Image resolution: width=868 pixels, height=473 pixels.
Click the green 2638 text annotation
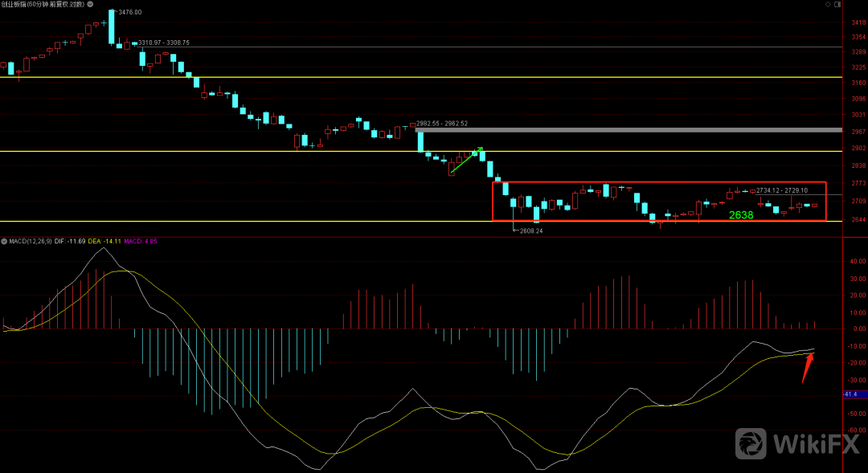(x=740, y=215)
